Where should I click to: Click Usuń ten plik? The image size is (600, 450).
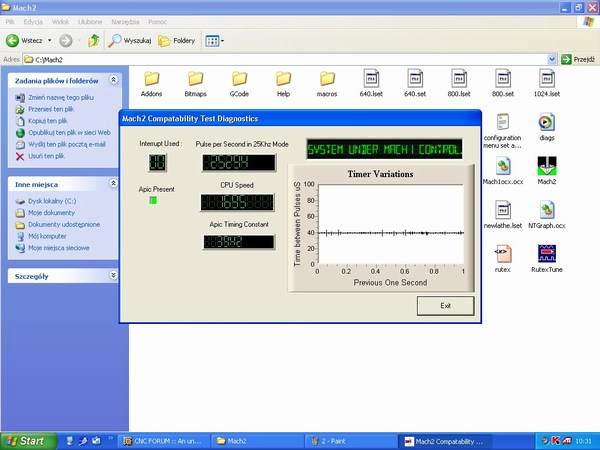click(46, 156)
